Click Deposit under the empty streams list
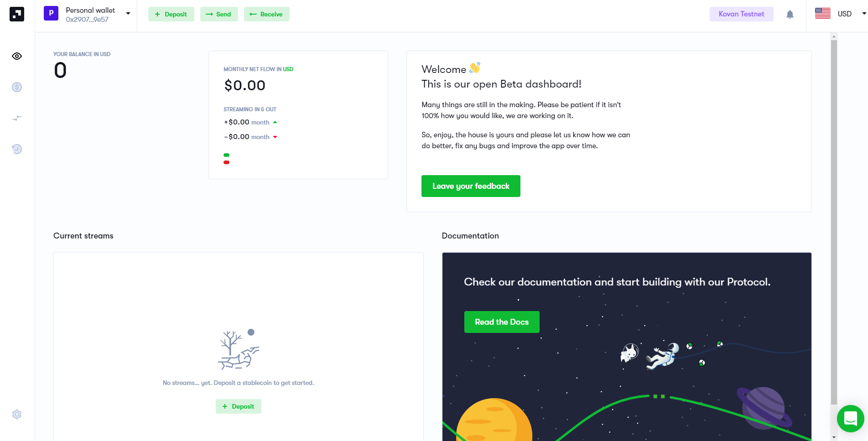The width and height of the screenshot is (868, 441). pyautogui.click(x=238, y=406)
